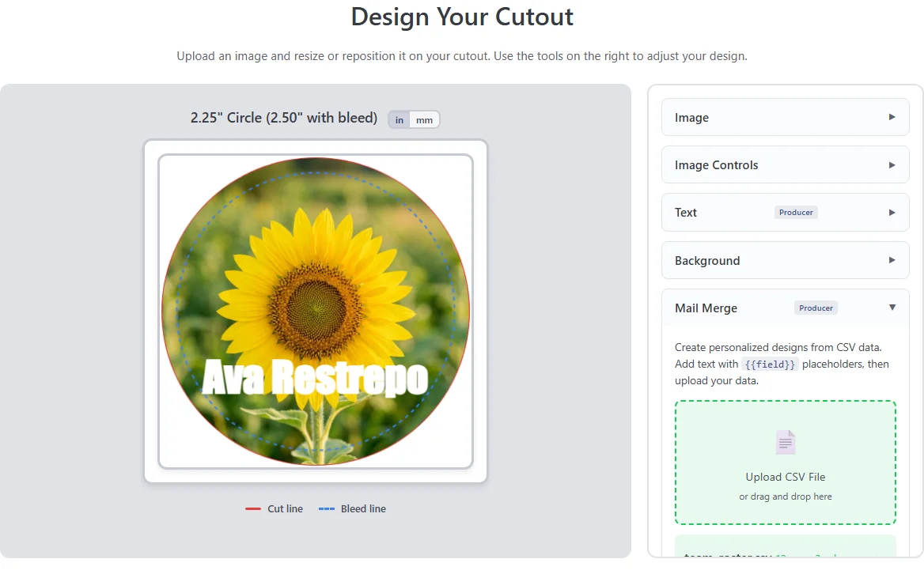The image size is (924, 574).
Task: Click the Bleed line legend label
Action: coord(363,508)
